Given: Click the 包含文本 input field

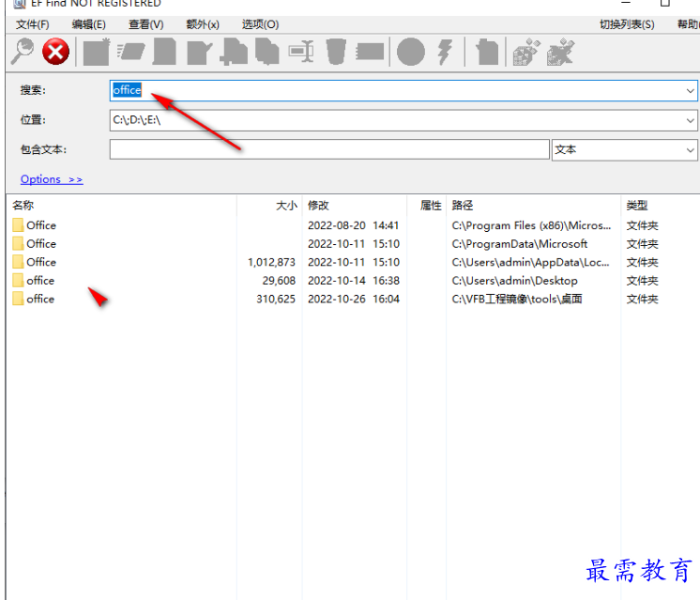Looking at the screenshot, I should point(329,149).
